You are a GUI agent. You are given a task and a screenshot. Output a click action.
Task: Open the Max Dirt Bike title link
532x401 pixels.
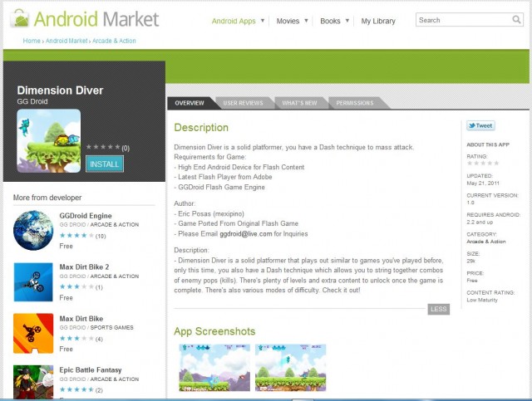(81, 319)
